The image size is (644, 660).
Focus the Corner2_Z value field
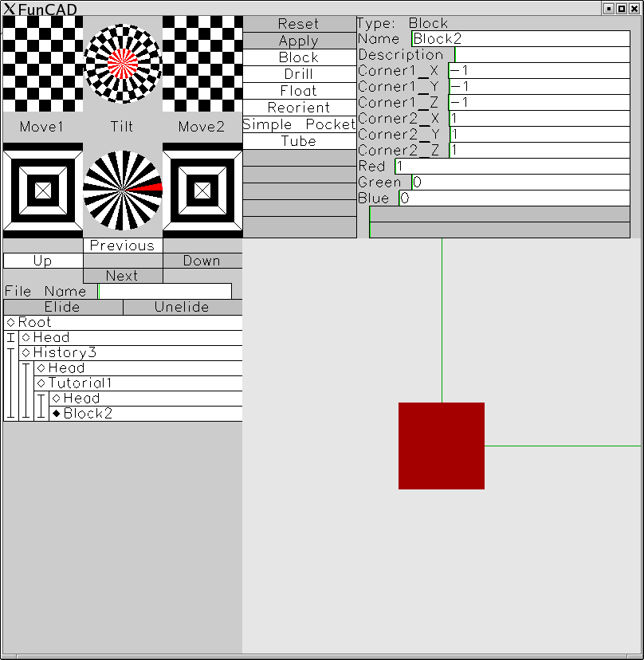point(540,151)
